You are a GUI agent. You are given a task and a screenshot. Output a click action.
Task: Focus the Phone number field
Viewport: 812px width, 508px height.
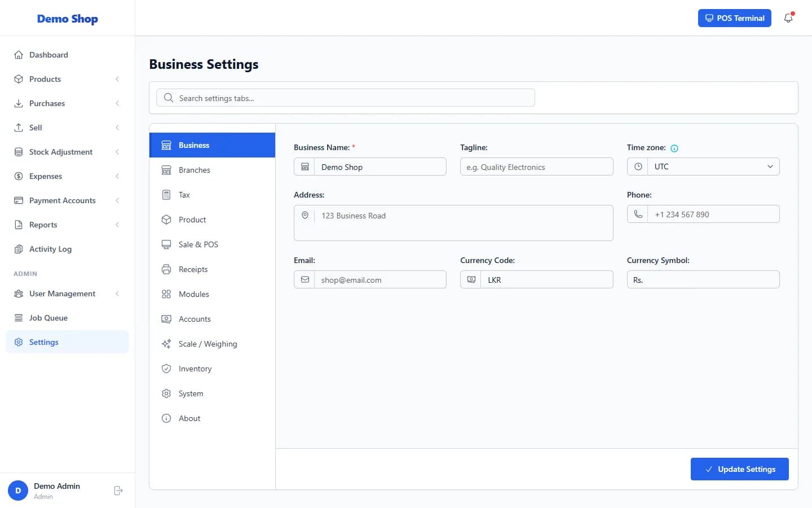click(713, 214)
